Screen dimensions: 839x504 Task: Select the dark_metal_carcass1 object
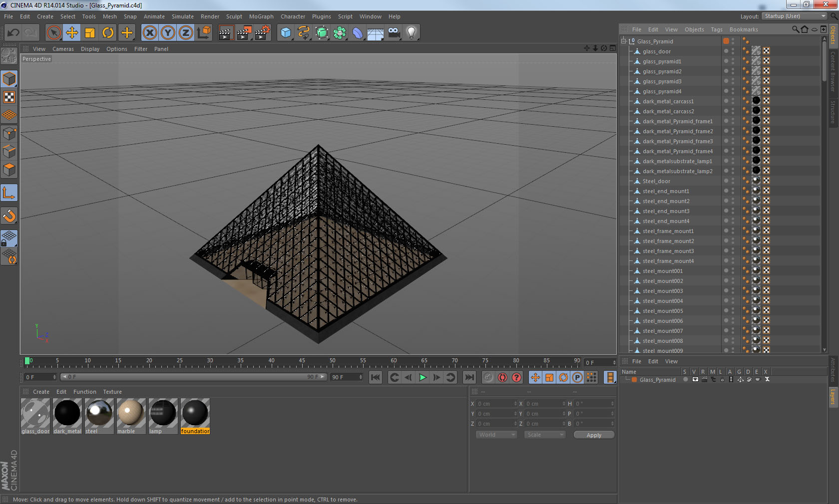tap(668, 101)
